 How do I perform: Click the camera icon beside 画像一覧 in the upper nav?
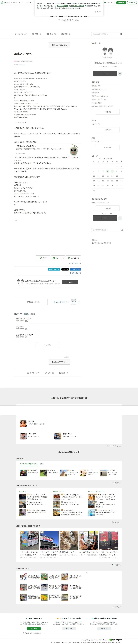pyautogui.click(x=48, y=34)
